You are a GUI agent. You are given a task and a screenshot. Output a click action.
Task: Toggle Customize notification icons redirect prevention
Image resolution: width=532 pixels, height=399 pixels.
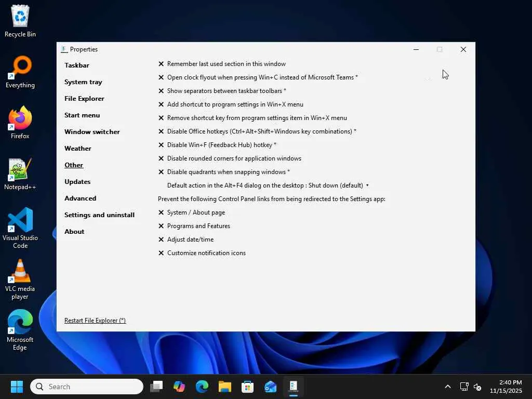point(202,253)
